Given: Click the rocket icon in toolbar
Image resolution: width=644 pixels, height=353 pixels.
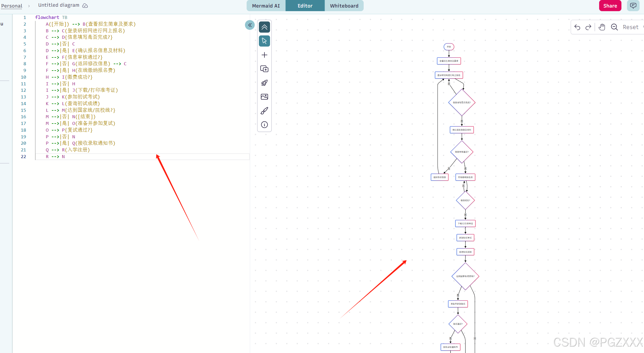Looking at the screenshot, I should tap(264, 83).
